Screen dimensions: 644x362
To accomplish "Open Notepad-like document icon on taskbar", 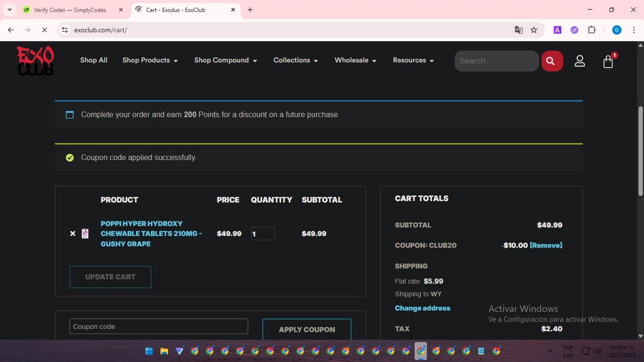I will click(481, 351).
